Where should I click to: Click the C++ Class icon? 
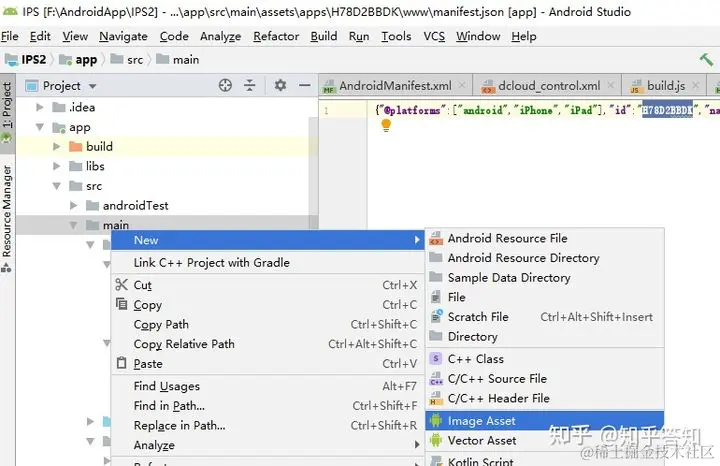436,359
